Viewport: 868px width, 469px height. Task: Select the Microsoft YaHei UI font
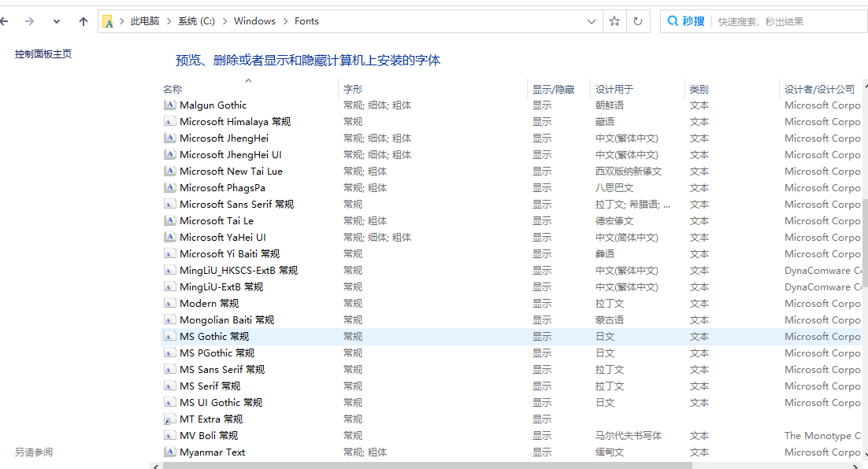[x=222, y=238]
